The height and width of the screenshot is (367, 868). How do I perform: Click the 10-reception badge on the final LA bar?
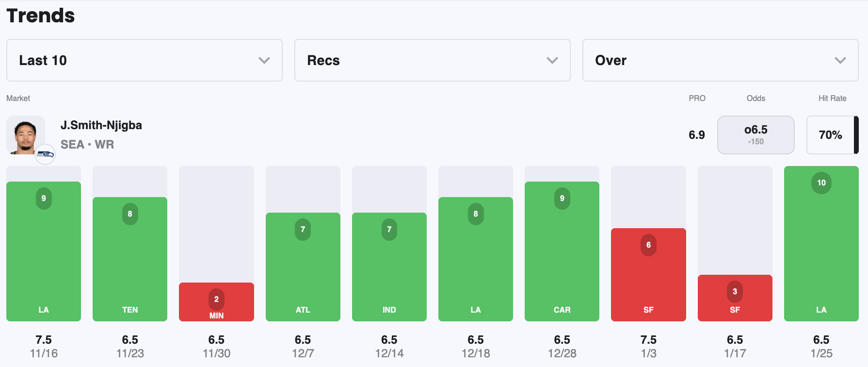(821, 183)
